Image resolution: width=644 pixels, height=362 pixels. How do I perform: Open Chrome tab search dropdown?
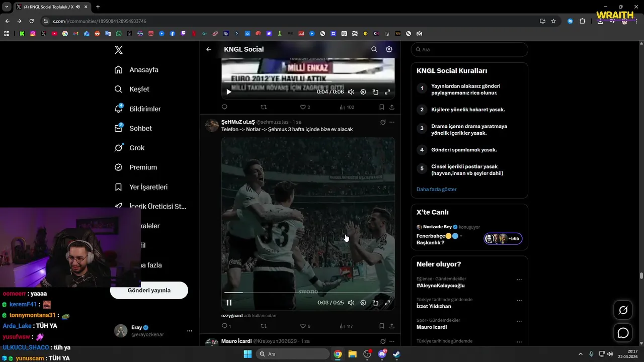click(7, 7)
